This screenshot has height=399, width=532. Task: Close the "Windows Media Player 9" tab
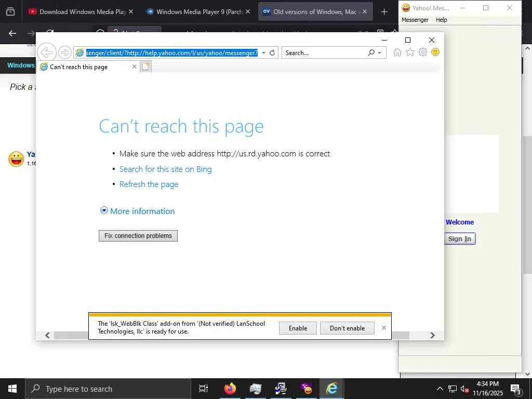pyautogui.click(x=248, y=11)
